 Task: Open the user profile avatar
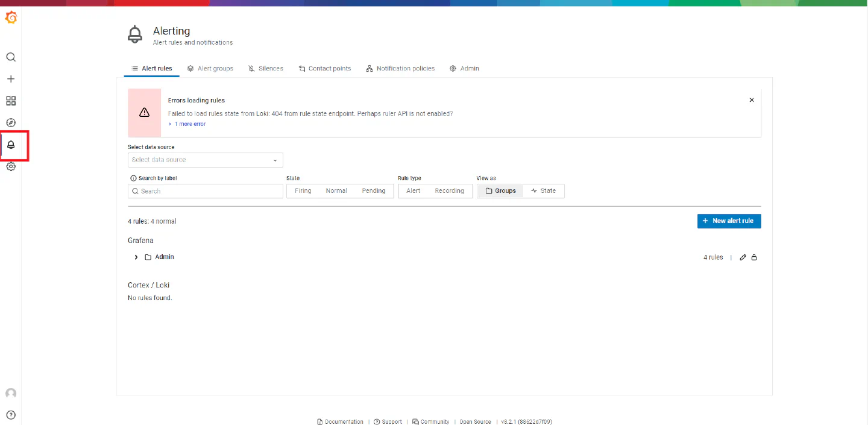tap(11, 393)
